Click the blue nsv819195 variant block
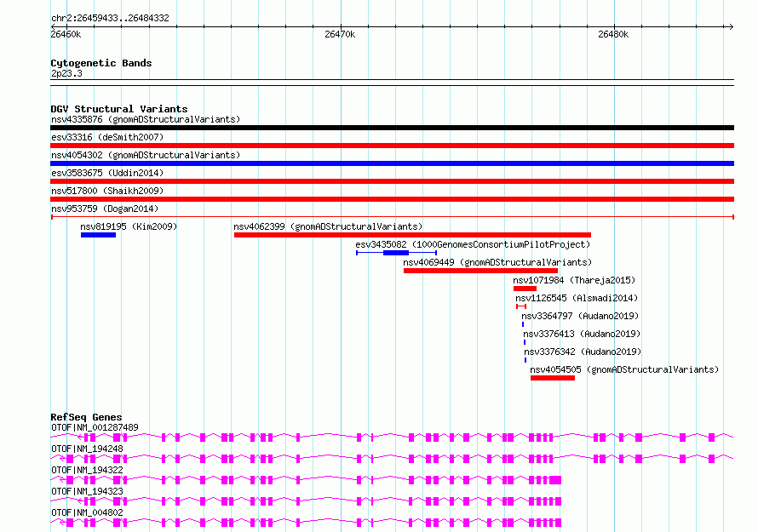 98,235
